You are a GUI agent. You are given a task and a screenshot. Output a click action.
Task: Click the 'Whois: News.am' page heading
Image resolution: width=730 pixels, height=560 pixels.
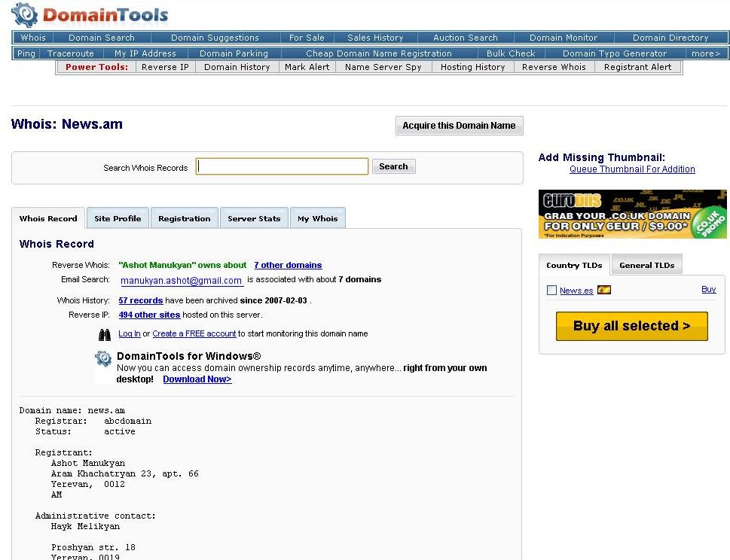pos(67,124)
